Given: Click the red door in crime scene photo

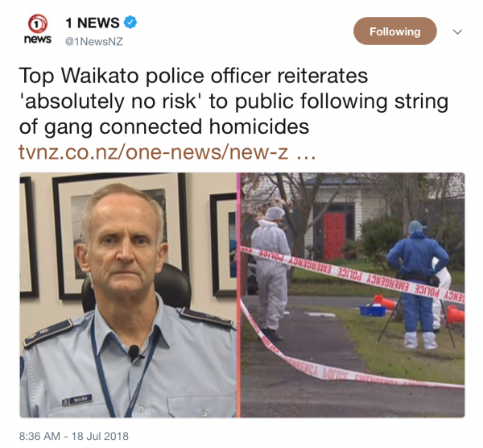Looking at the screenshot, I should click(334, 235).
